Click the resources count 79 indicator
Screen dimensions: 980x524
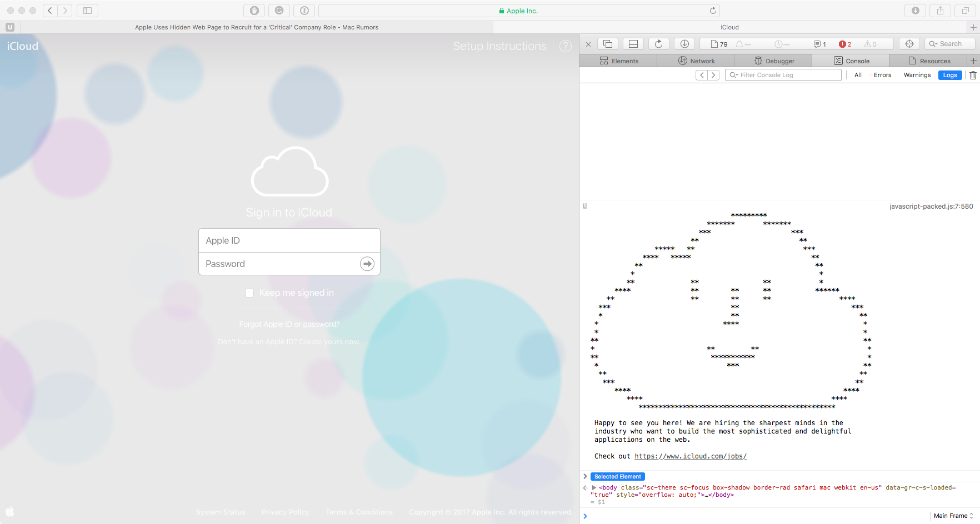point(719,44)
